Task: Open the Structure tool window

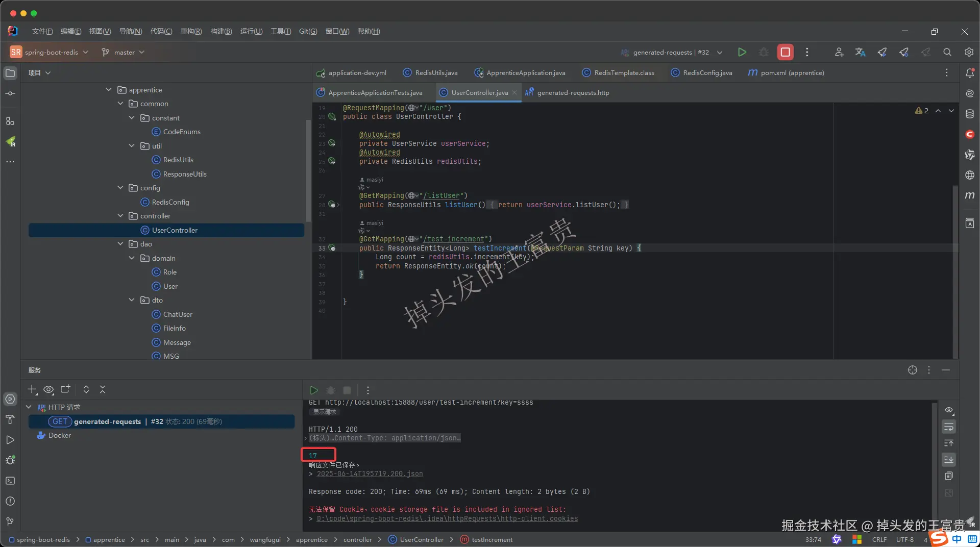Action: 10,121
